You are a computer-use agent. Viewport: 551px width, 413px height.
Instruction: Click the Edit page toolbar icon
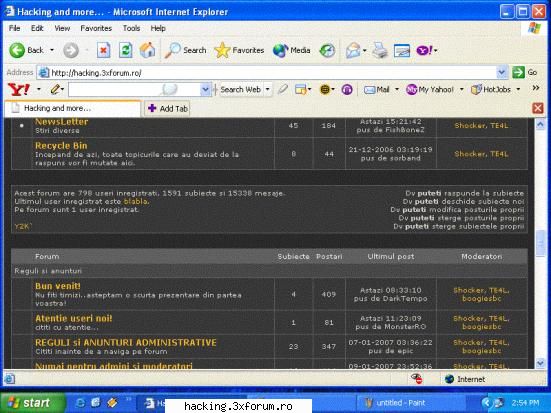pos(402,50)
